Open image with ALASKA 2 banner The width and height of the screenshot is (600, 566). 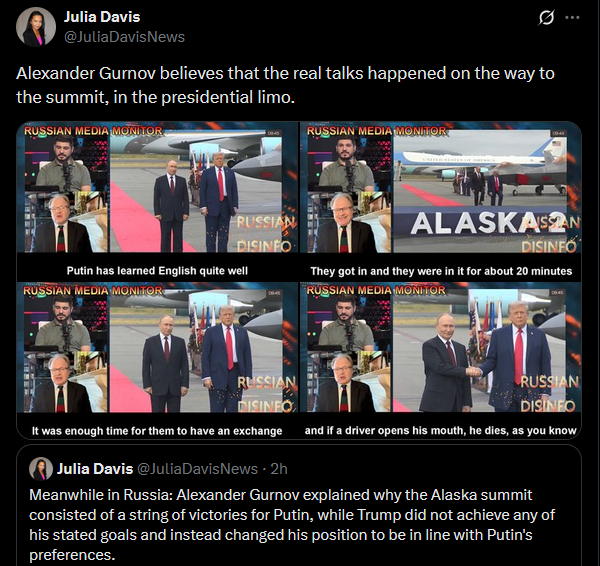pos(440,201)
